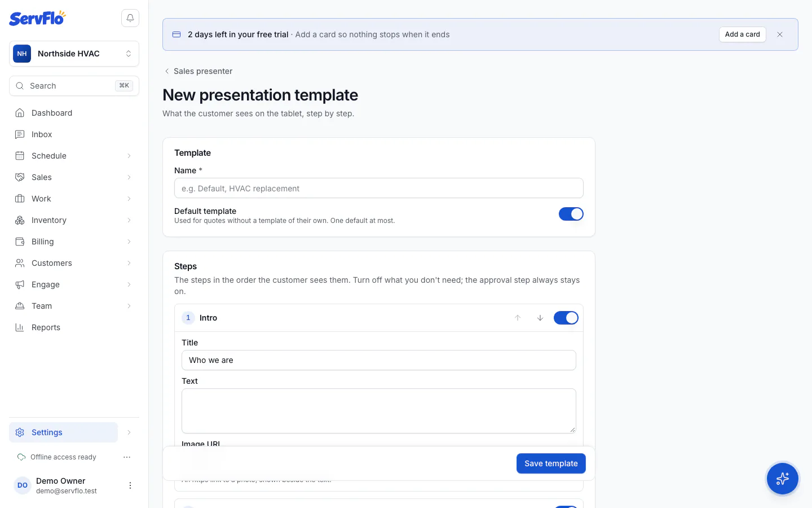Select Settings in the sidebar
The height and width of the screenshot is (508, 812).
pos(63,432)
